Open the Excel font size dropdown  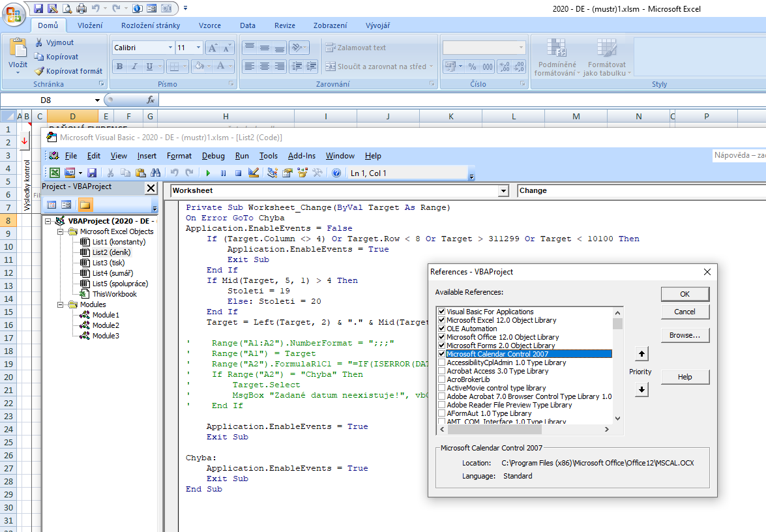point(199,48)
